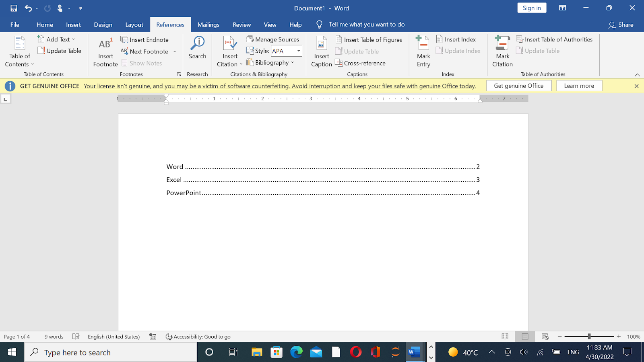
Task: Go to Next Footnote
Action: coord(145,51)
